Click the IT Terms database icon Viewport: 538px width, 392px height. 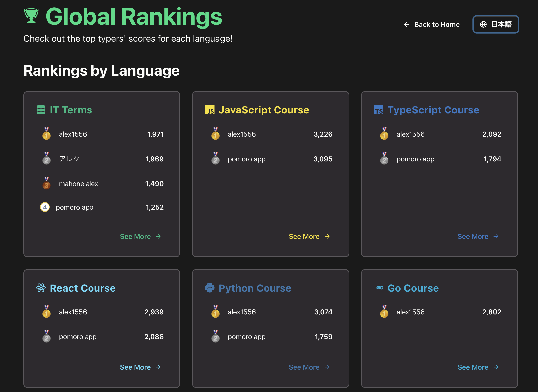41,110
